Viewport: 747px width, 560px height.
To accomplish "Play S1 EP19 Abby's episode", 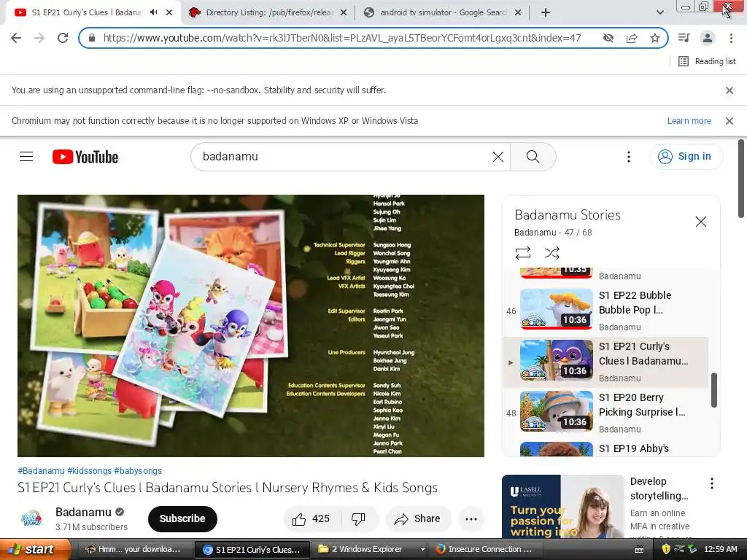I will click(x=605, y=449).
